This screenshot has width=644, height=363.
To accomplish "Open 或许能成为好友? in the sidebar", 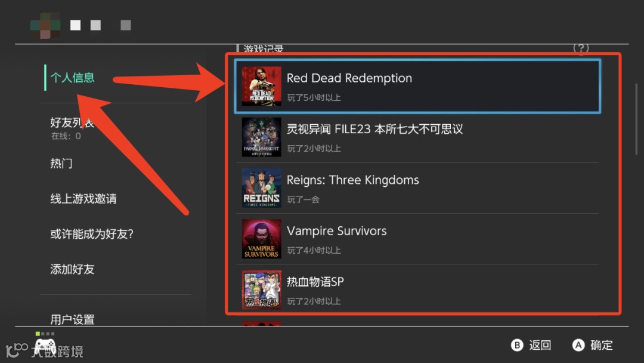I will (x=92, y=234).
